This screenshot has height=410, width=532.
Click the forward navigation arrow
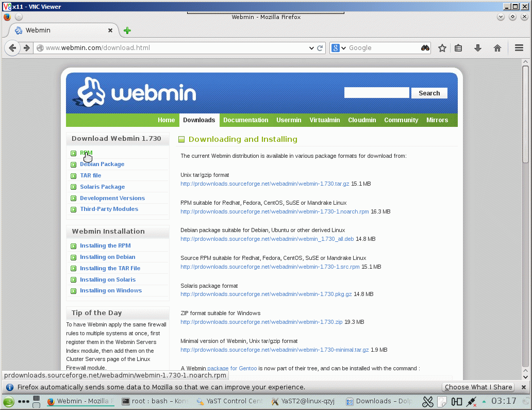pos(27,48)
